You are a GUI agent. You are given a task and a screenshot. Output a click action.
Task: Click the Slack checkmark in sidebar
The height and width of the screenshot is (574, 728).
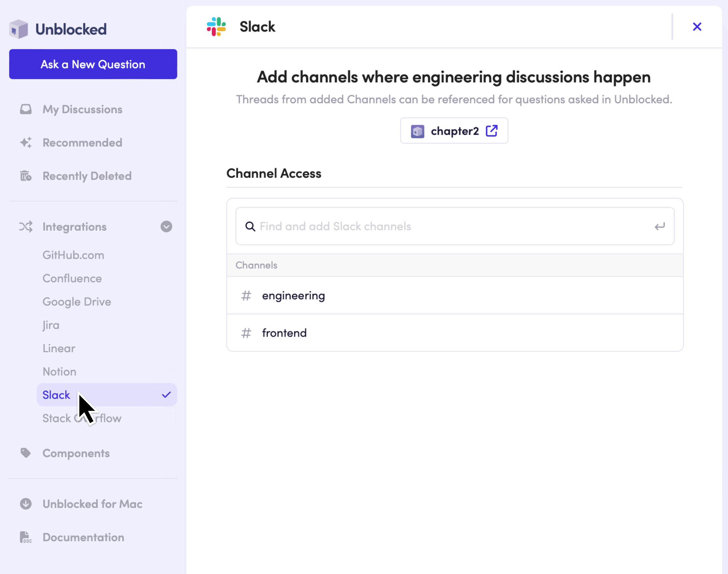166,395
